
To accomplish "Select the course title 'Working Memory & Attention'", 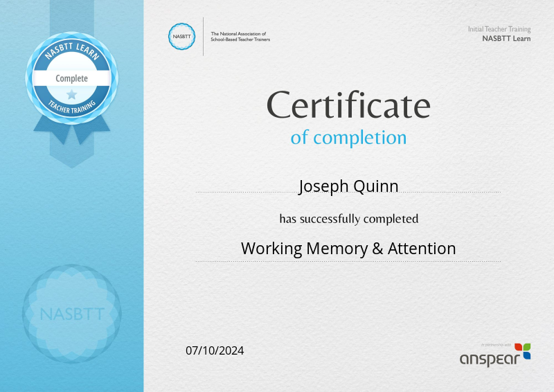I will tap(348, 248).
